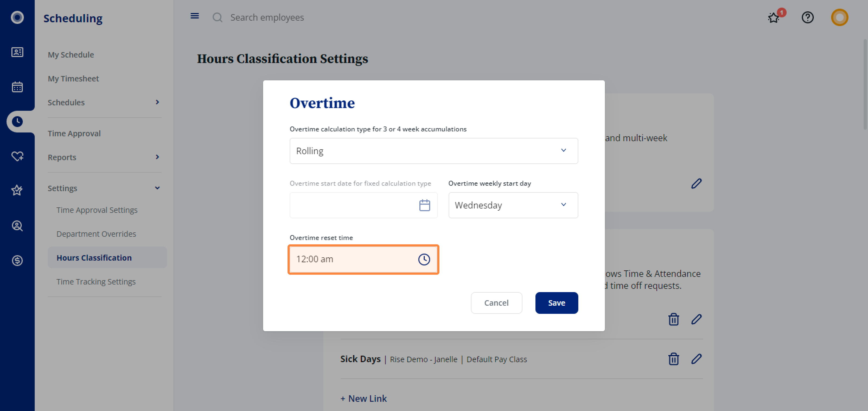This screenshot has width=868, height=411.
Task: Cancel the Overtime dialog
Action: 496,303
